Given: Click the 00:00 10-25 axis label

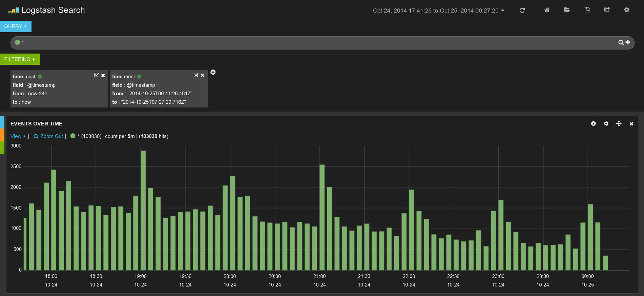Looking at the screenshot, I should pos(587,280).
